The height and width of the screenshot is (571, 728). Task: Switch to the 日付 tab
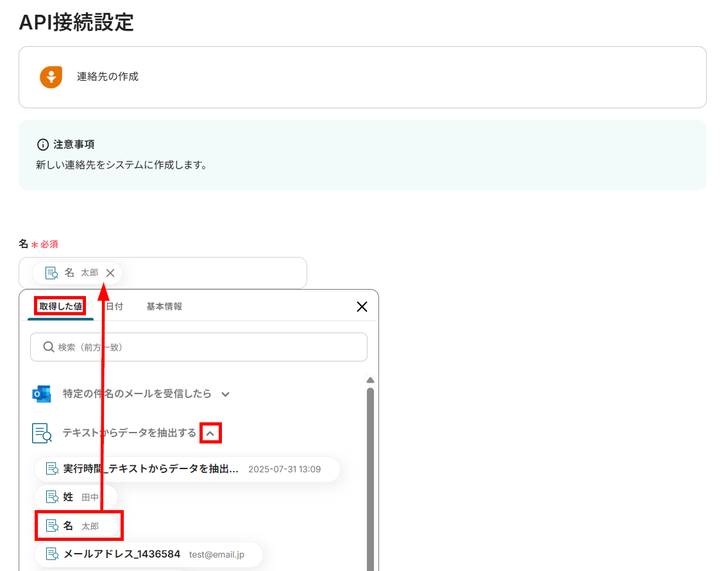pos(114,306)
